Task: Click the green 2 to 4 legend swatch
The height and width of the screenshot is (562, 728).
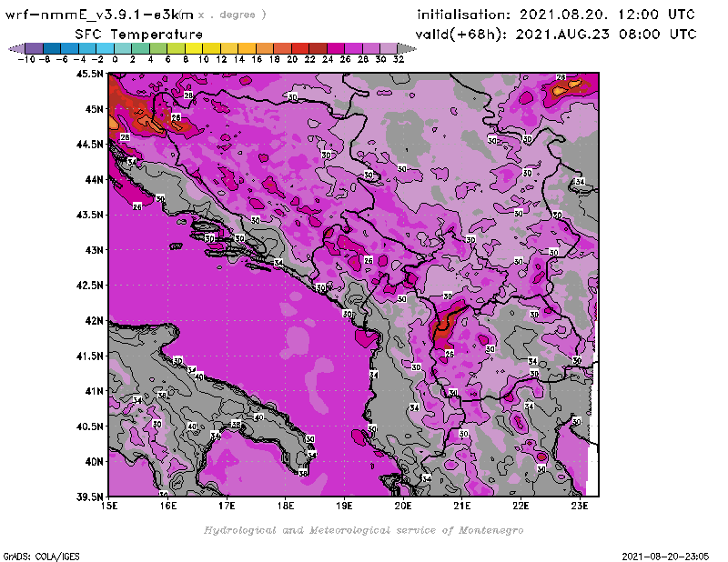Action: pos(141,48)
